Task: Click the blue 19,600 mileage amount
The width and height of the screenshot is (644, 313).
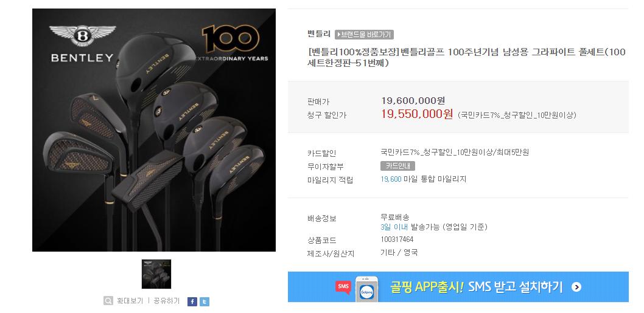Action: click(391, 179)
